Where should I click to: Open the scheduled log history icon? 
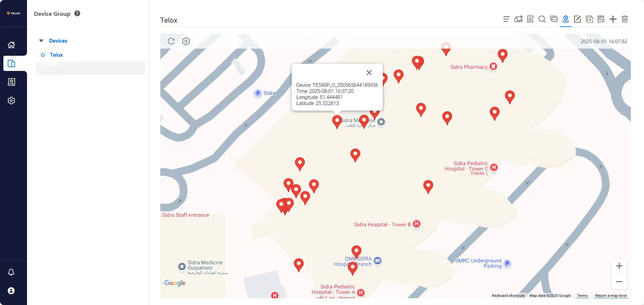click(601, 19)
